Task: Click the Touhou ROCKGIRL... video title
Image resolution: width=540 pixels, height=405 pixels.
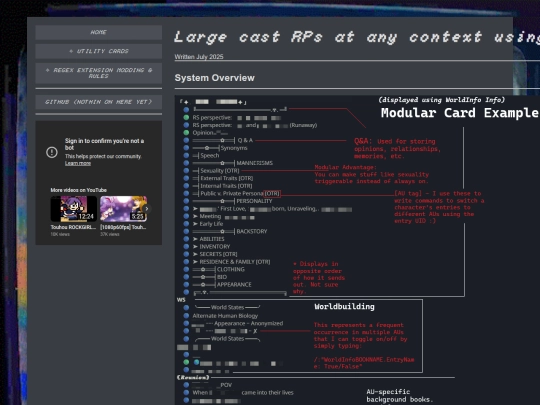Action: [x=73, y=227]
